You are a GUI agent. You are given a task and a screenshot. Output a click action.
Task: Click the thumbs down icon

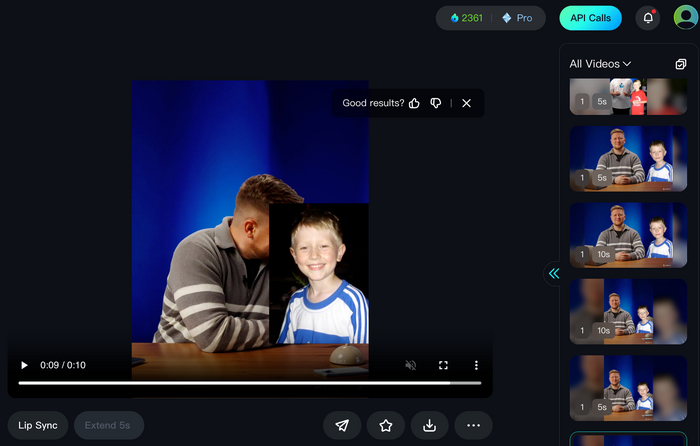[x=436, y=103]
